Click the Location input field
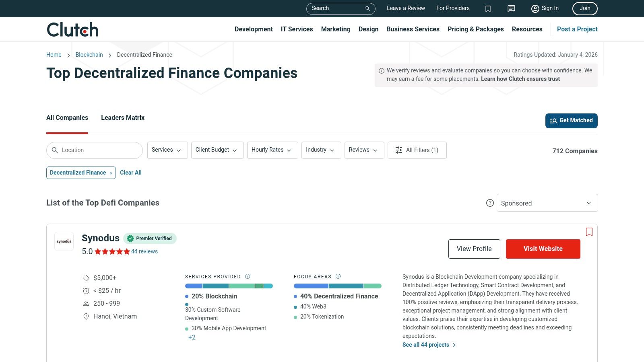Viewport: 644px width, 362px height. point(95,150)
